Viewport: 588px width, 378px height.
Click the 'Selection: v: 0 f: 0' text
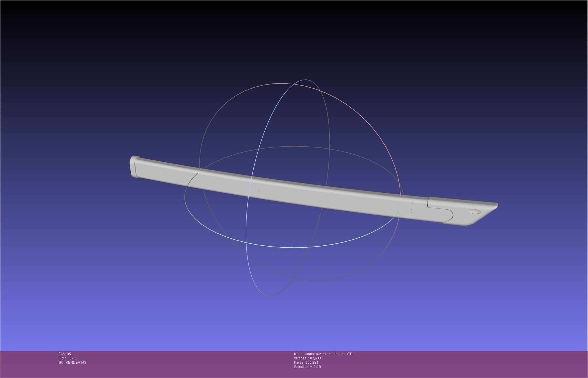307,367
